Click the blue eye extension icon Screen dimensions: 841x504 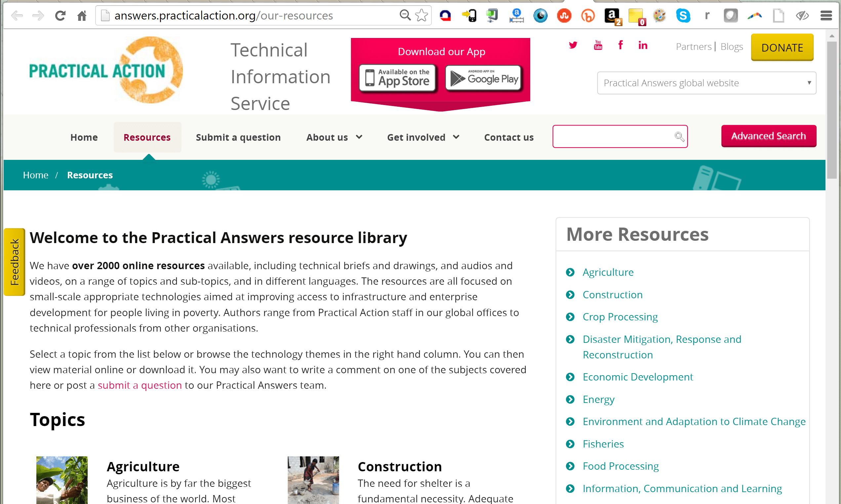[540, 16]
